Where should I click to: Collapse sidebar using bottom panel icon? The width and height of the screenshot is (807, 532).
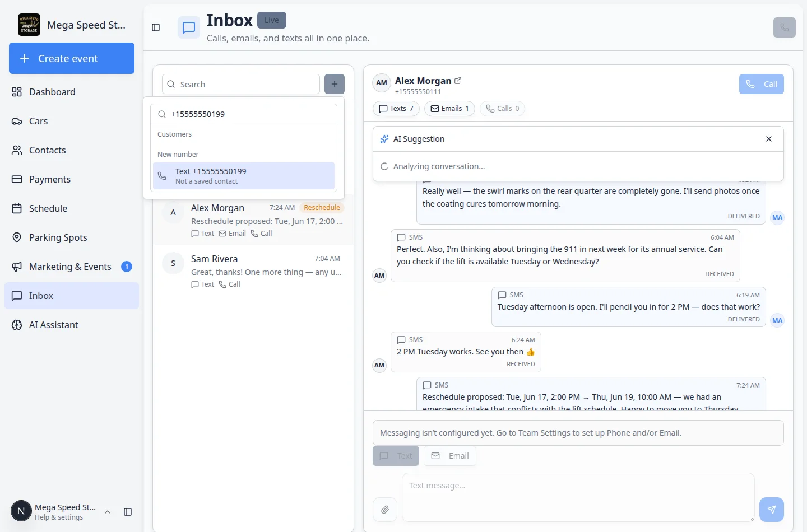128,512
